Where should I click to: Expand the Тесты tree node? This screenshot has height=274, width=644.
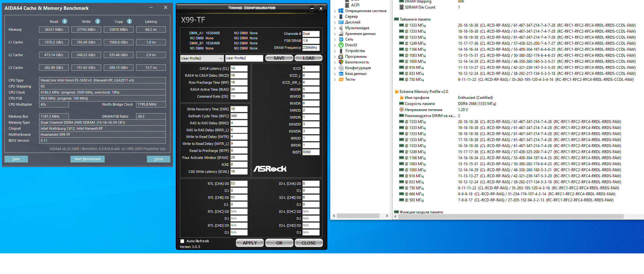[x=335, y=79]
